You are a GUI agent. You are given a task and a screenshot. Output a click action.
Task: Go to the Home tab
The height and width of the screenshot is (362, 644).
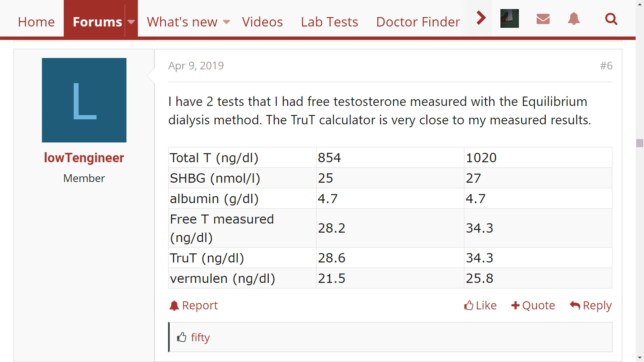coord(36,22)
